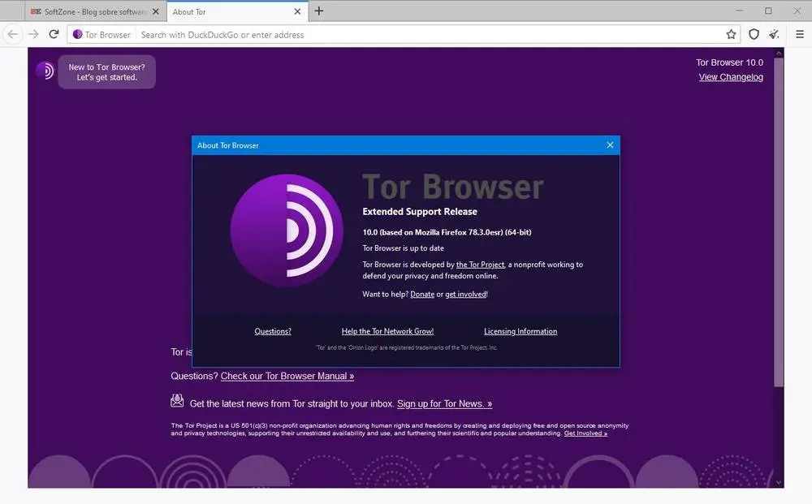The image size is (812, 504).
Task: Click 'Tor Browser is up to date' text
Action: (x=403, y=248)
